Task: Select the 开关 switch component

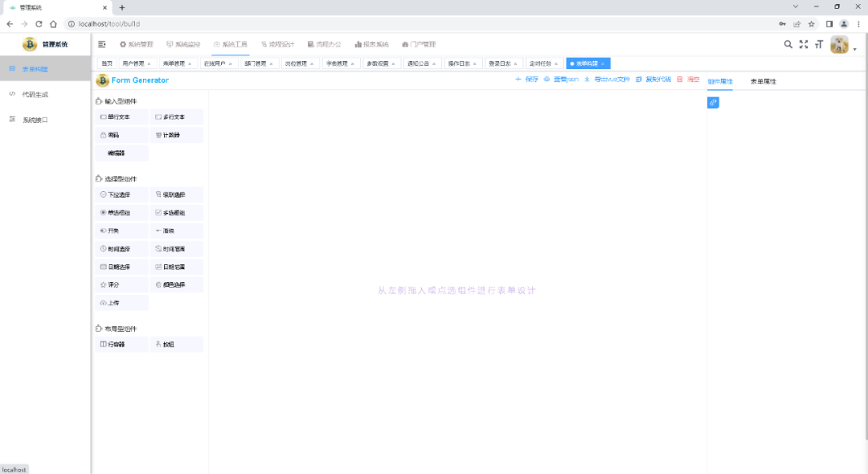Action: tap(121, 230)
